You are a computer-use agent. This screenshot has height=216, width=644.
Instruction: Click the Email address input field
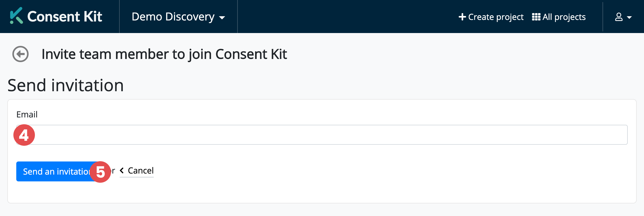tap(328, 135)
